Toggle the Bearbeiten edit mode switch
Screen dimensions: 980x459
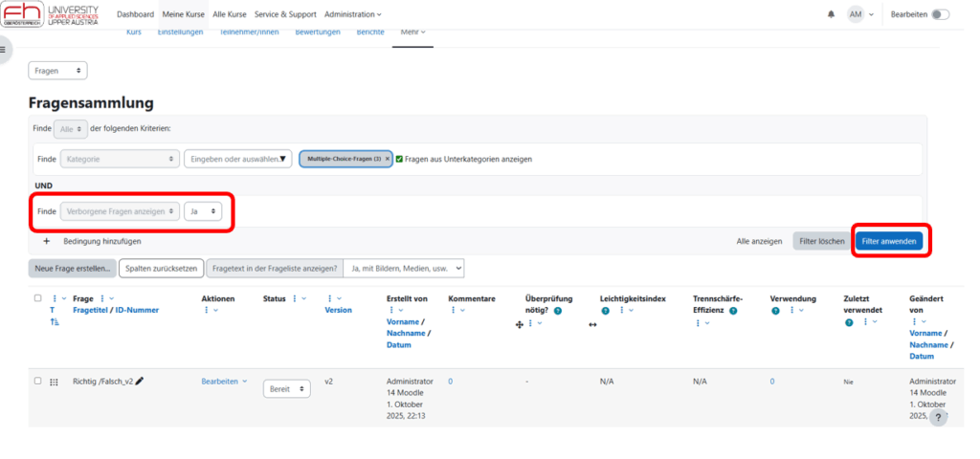click(940, 14)
